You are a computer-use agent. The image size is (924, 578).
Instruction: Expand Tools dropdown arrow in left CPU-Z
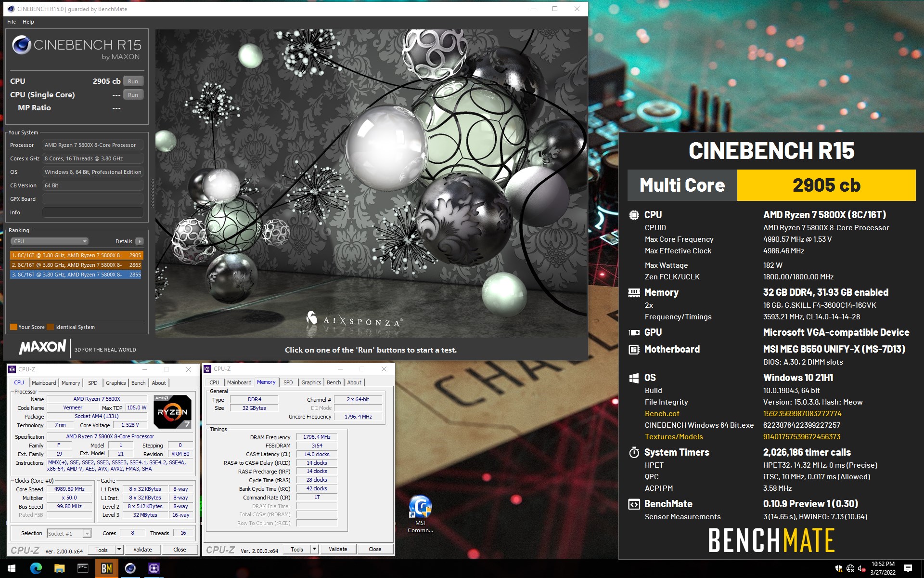tap(119, 550)
